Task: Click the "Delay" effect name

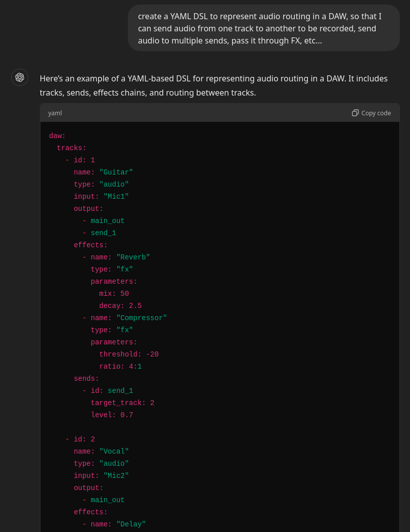Action: pyautogui.click(x=131, y=524)
